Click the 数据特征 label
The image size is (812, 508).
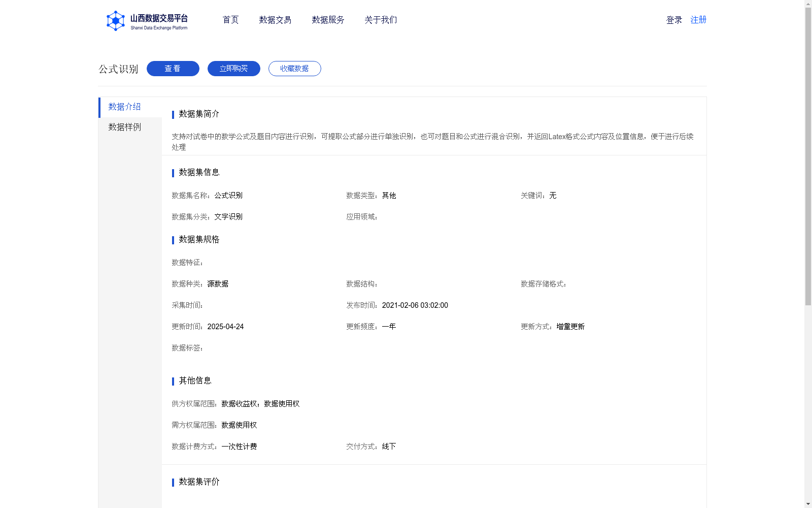point(187,263)
